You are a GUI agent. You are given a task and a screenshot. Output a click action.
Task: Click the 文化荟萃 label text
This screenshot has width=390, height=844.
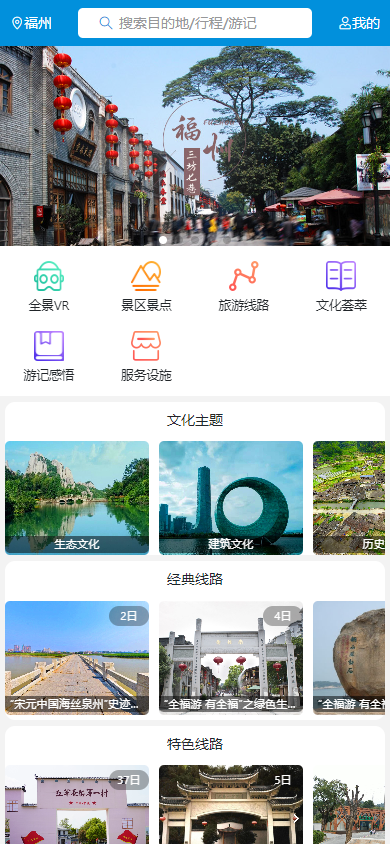click(341, 306)
